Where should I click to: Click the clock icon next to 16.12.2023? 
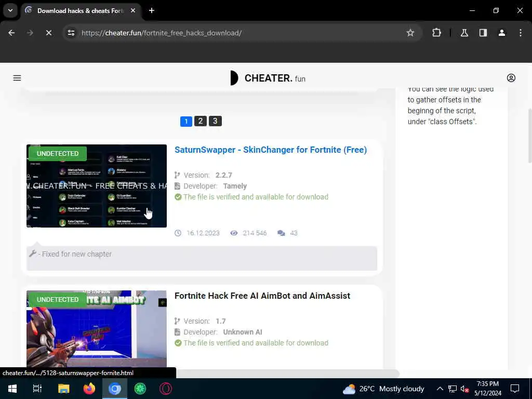[178, 233]
